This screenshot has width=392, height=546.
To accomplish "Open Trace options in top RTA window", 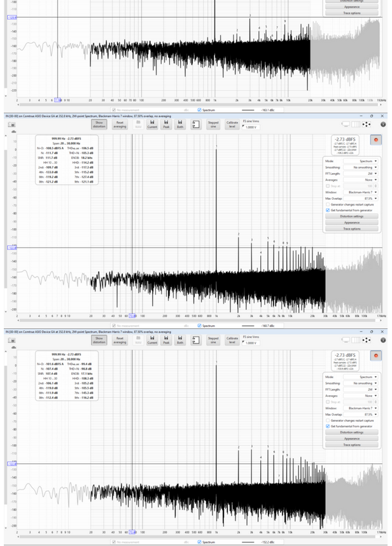I will coord(352,13).
